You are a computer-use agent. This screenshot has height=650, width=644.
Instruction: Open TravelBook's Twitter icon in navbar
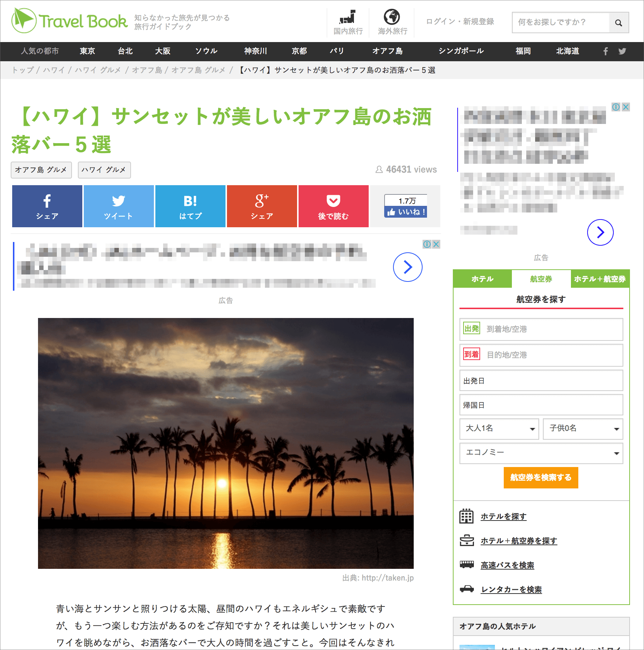(622, 52)
